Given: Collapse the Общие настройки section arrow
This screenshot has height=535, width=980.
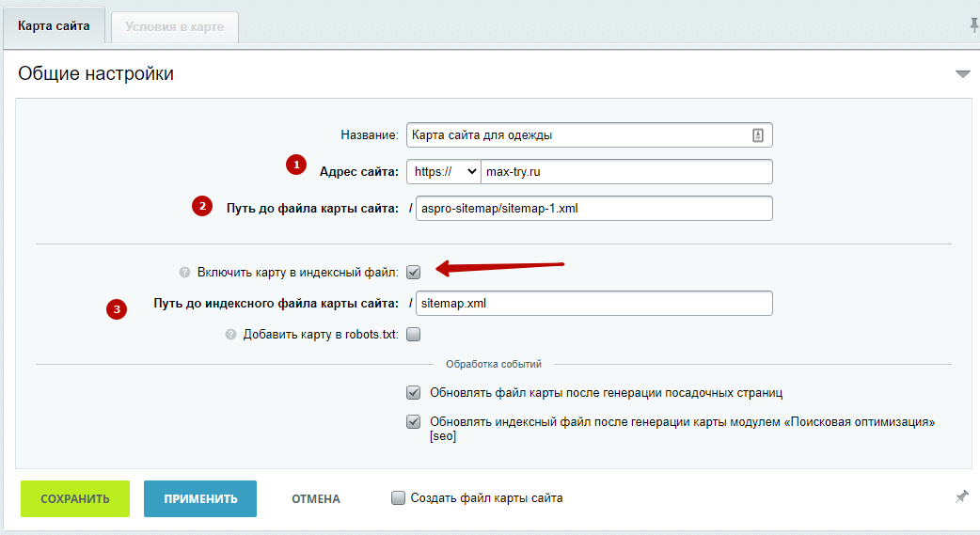Looking at the screenshot, I should [x=962, y=73].
